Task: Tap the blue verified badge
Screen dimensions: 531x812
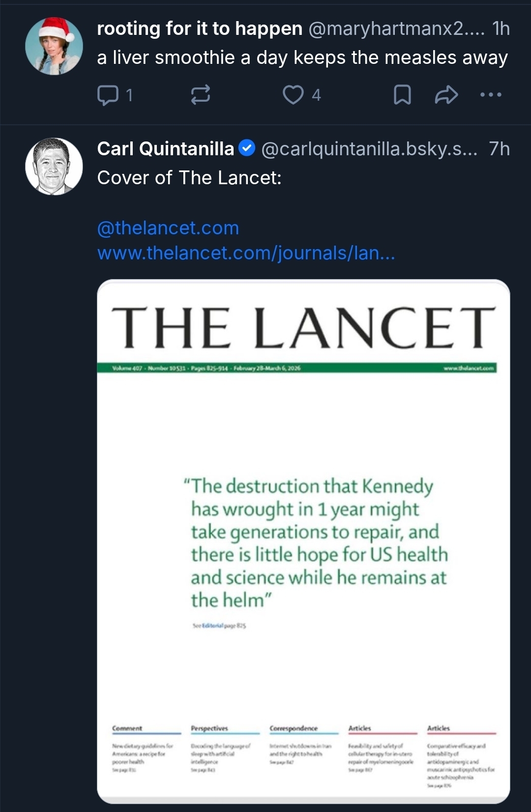Action: click(247, 148)
